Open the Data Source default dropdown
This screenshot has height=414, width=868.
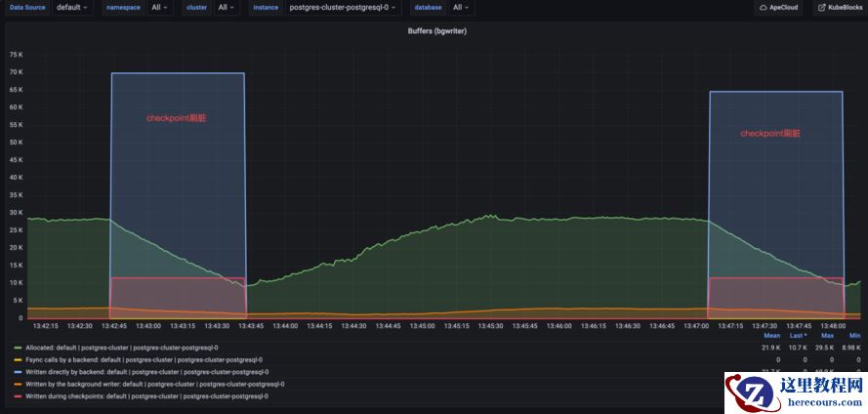72,7
